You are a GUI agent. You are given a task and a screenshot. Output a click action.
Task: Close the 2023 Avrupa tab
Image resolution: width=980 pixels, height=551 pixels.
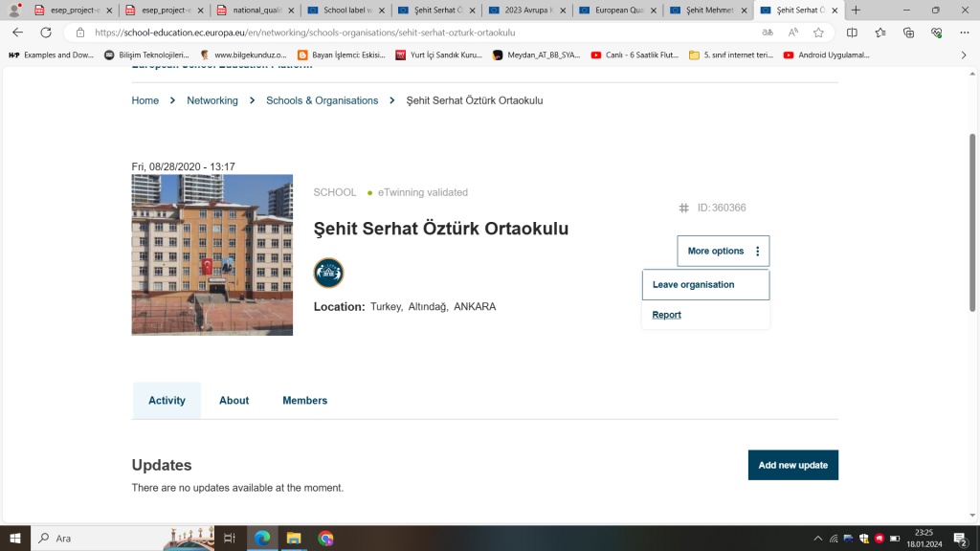click(563, 10)
